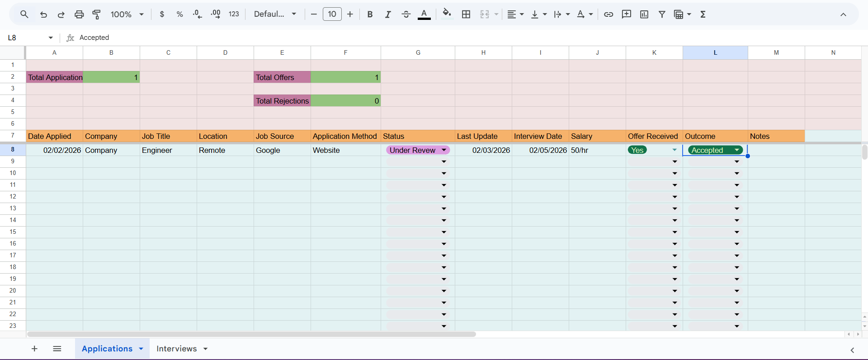The height and width of the screenshot is (360, 868).
Task: Open the Default font dropdown
Action: (275, 14)
